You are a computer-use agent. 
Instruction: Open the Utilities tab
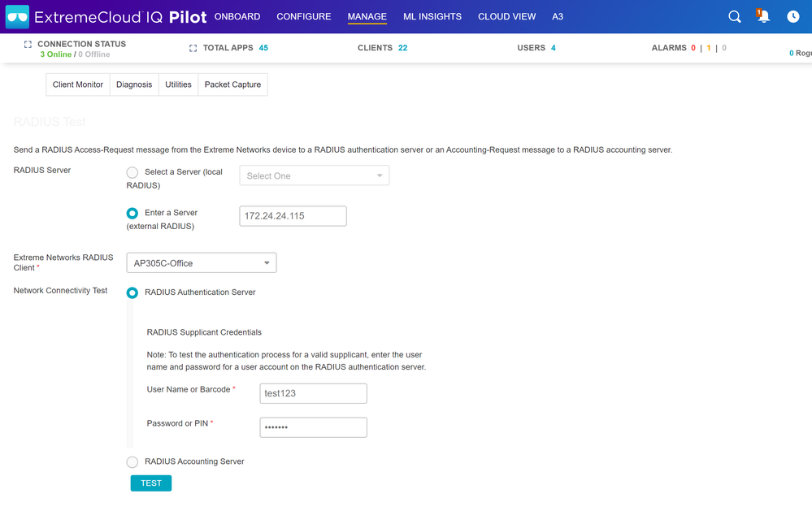coord(178,84)
